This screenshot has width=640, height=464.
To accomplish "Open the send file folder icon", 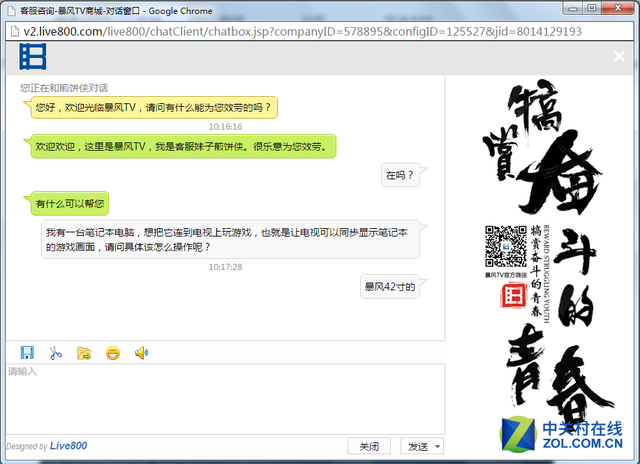I will click(x=84, y=353).
